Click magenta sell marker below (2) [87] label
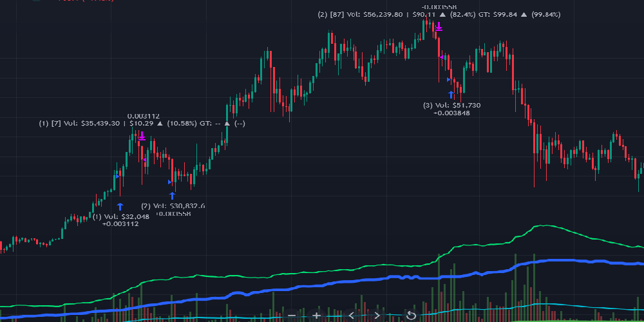 (x=439, y=27)
